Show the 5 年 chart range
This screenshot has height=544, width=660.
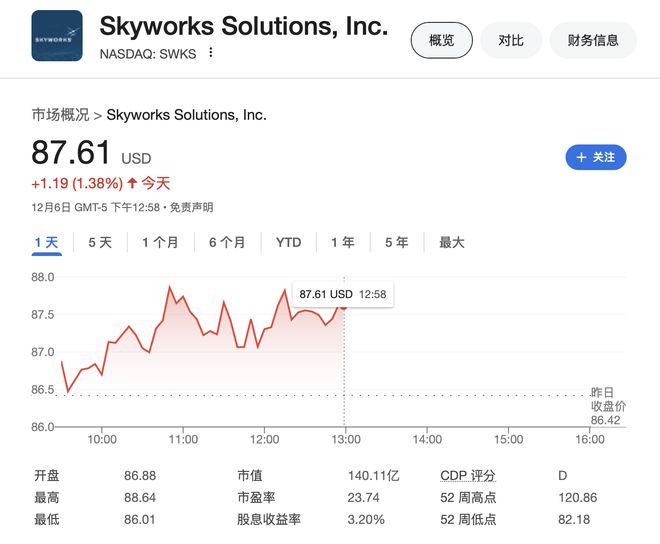(396, 242)
